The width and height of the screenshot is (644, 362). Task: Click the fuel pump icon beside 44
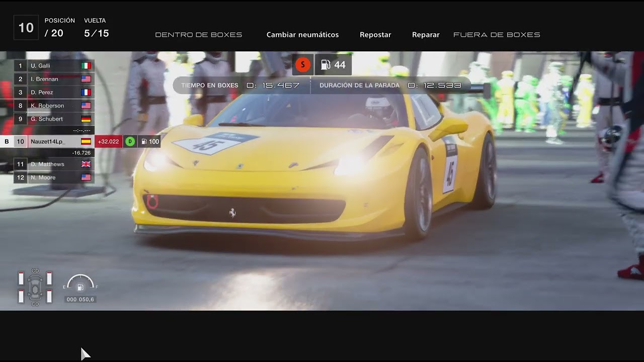[326, 65]
